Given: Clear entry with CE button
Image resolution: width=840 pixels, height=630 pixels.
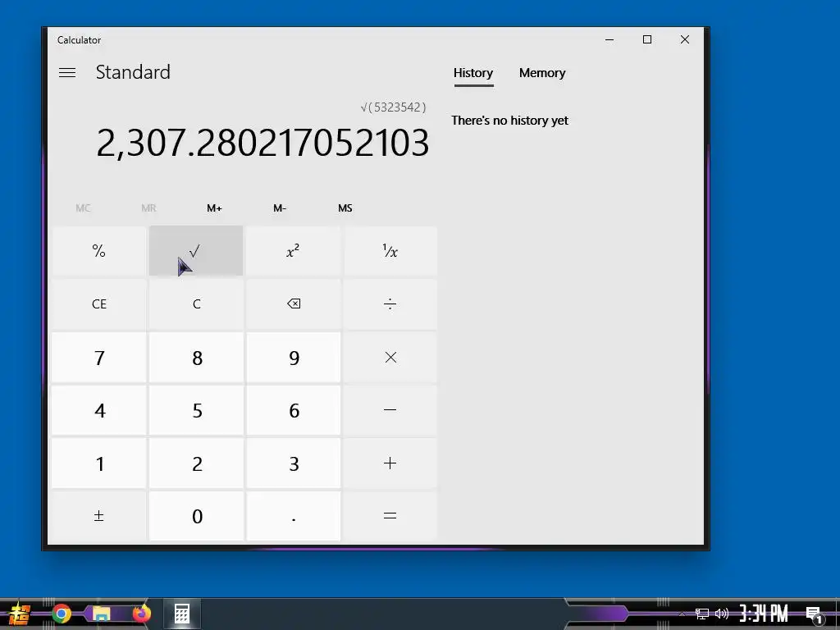Looking at the screenshot, I should (x=99, y=304).
